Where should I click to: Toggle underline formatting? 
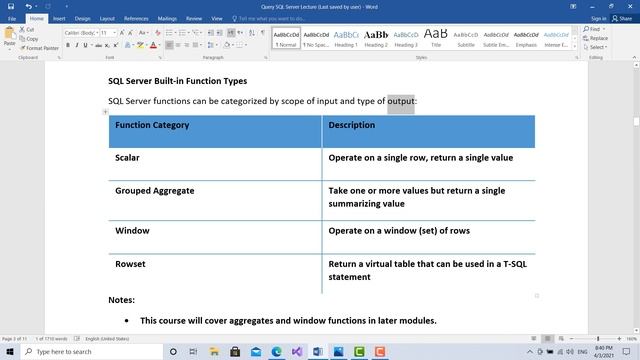pos(85,45)
